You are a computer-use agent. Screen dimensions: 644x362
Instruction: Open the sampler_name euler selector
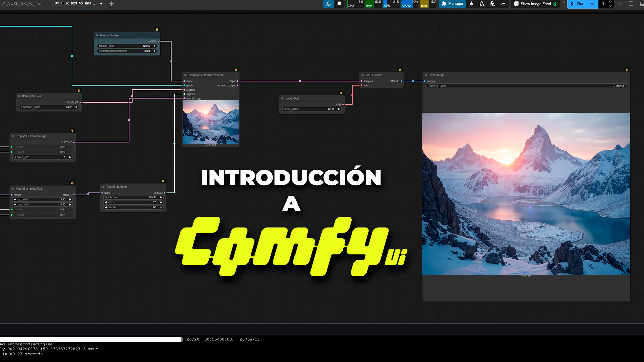tap(49, 107)
